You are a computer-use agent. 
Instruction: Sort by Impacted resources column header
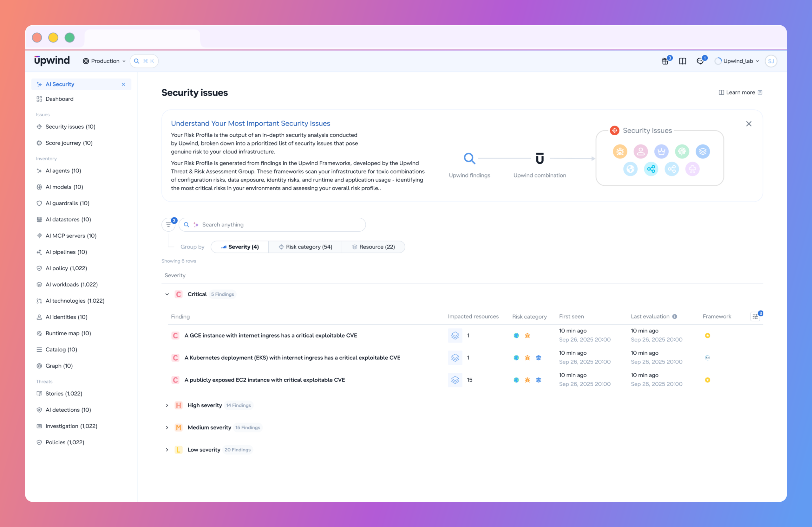point(473,317)
